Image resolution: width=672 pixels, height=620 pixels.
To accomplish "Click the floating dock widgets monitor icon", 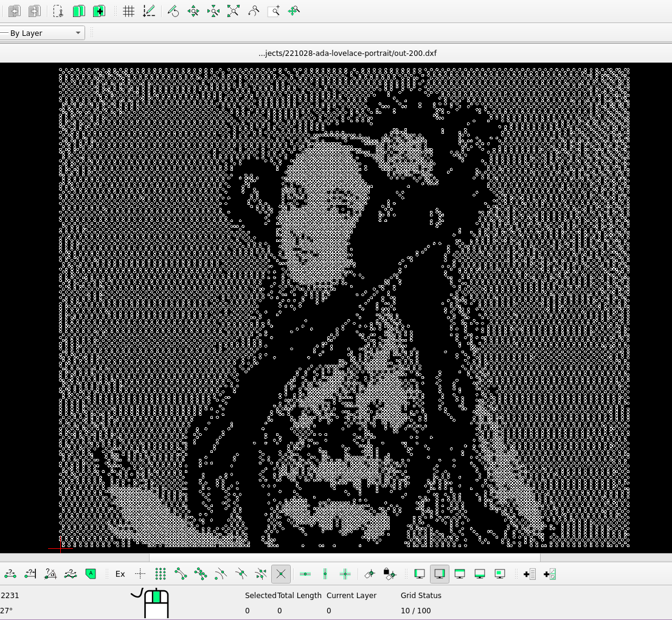I will pos(500,574).
